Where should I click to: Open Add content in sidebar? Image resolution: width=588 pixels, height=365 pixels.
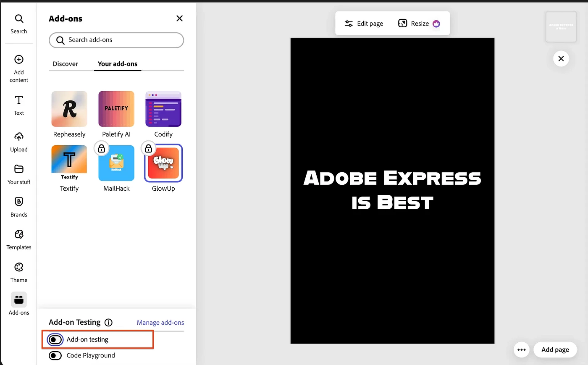point(19,69)
